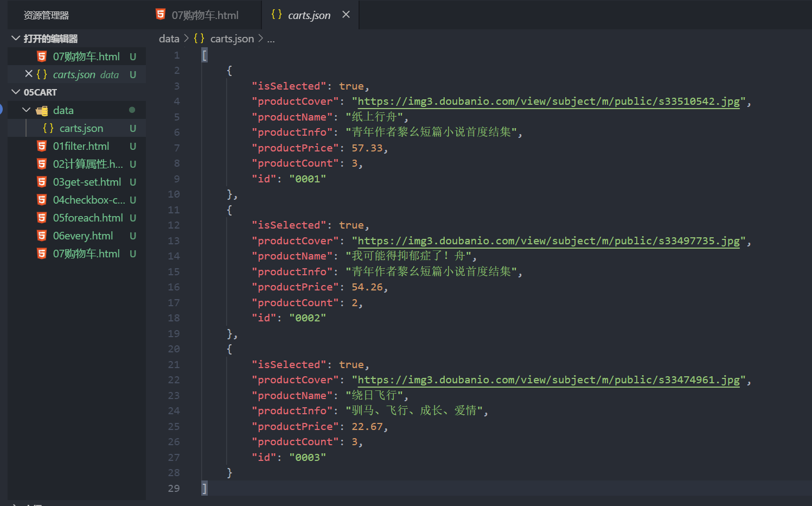Click the data folder icon in explorer
812x506 pixels.
pos(42,111)
